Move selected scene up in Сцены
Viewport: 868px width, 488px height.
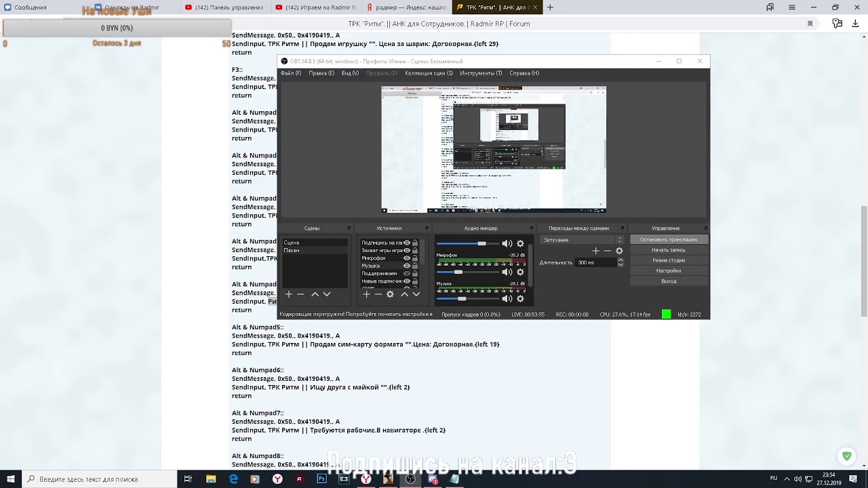pos(315,294)
